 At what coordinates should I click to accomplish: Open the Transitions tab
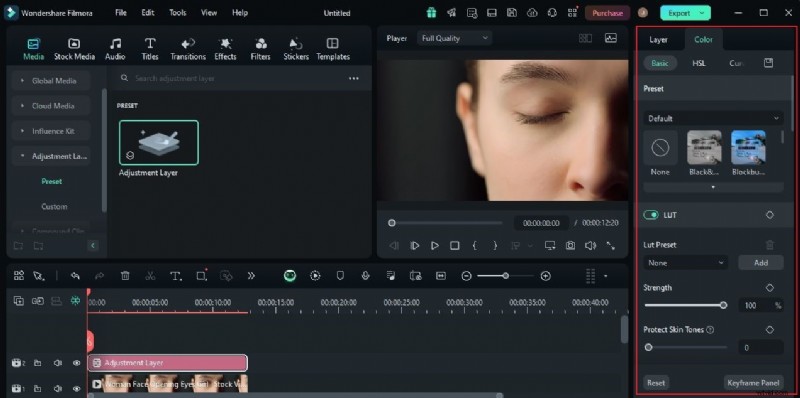click(x=188, y=49)
